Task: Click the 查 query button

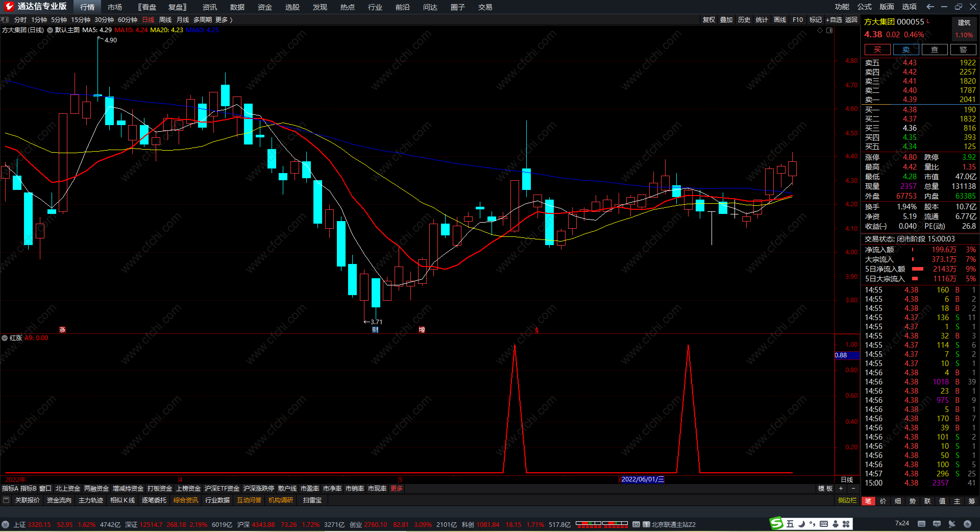Action: coord(935,50)
